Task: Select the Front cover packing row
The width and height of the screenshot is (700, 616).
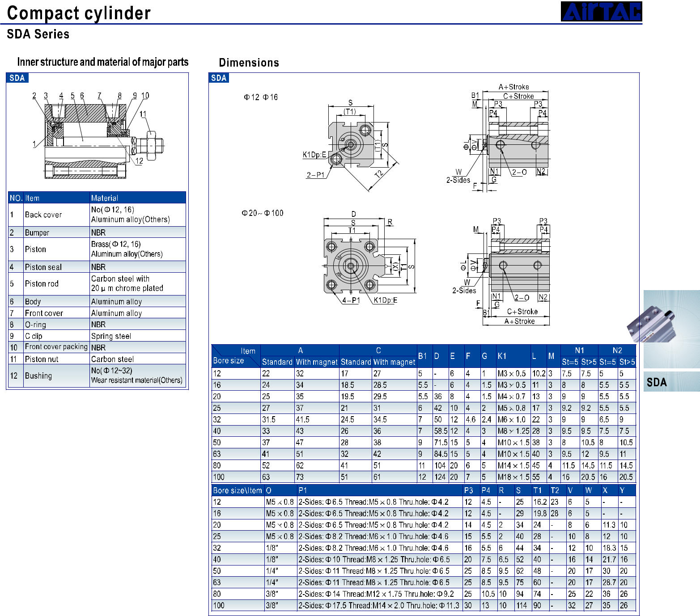Action: (x=97, y=347)
